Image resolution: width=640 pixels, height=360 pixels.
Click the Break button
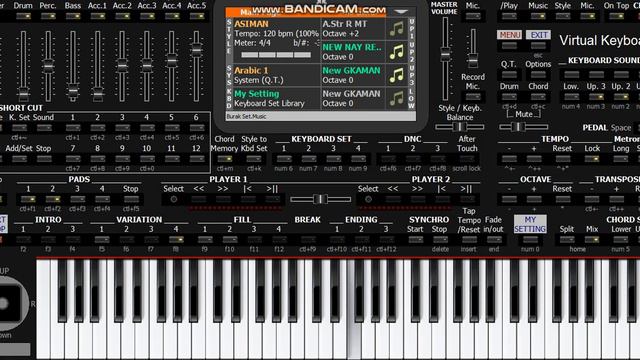pyautogui.click(x=308, y=240)
